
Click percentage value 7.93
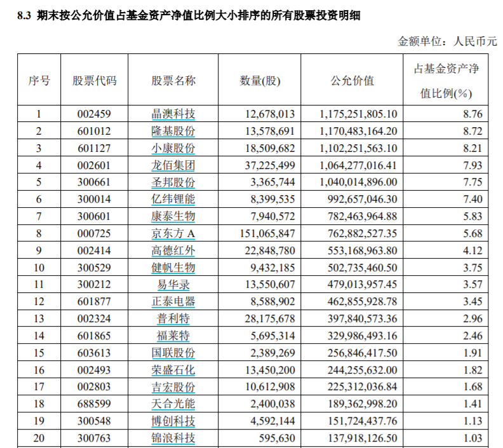coord(473,165)
